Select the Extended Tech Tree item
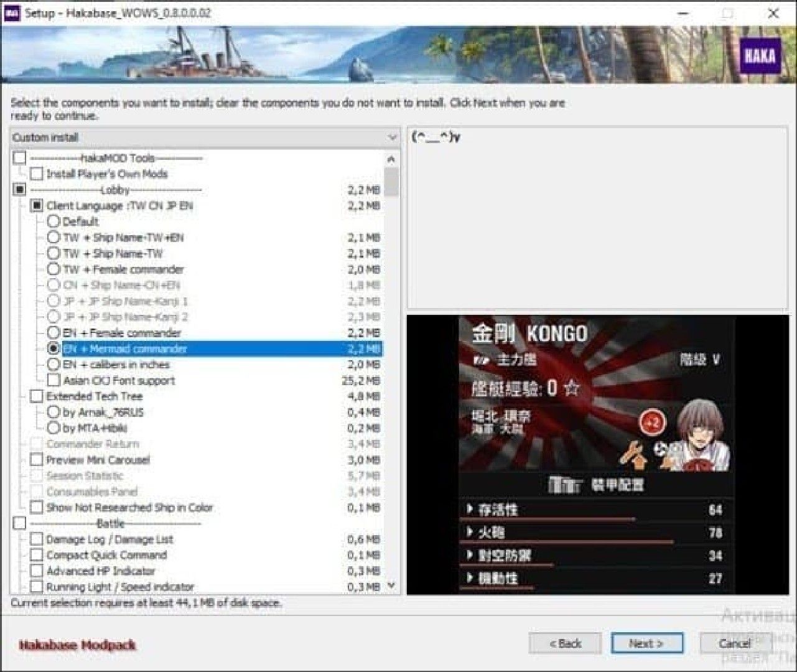This screenshot has width=797, height=672. click(x=95, y=396)
